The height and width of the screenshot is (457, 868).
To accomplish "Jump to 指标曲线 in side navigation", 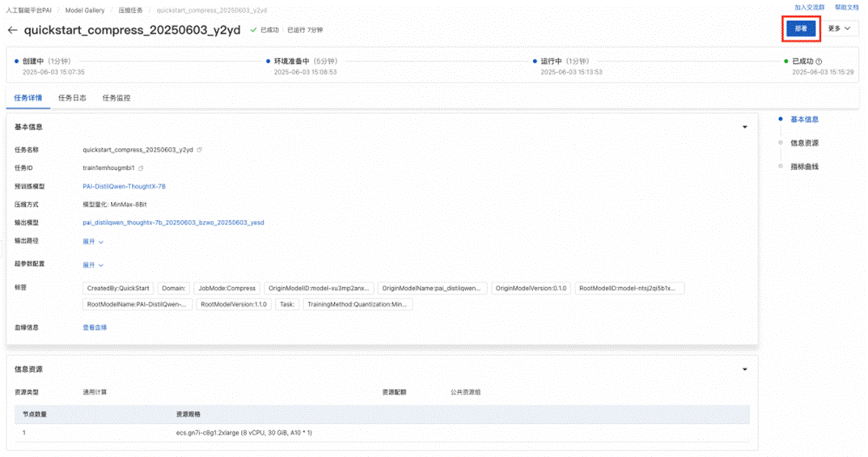I will click(x=804, y=167).
